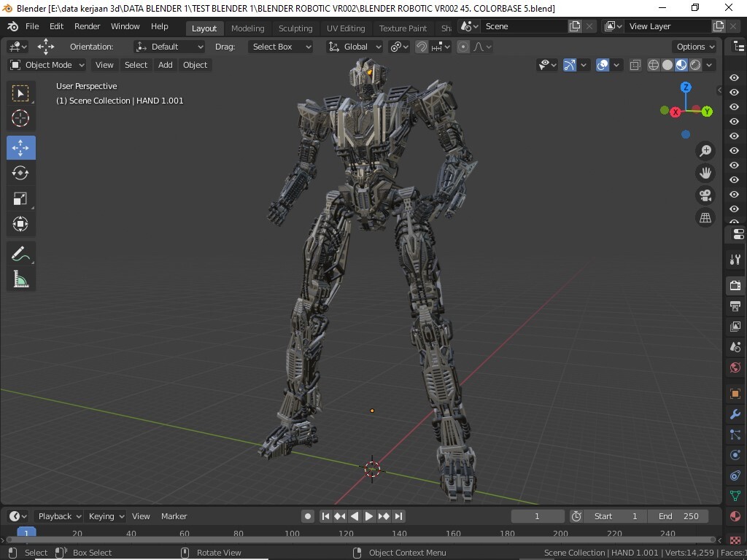Image resolution: width=747 pixels, height=560 pixels.
Task: Zoom the viewport using the magnifier icon
Action: [x=705, y=150]
